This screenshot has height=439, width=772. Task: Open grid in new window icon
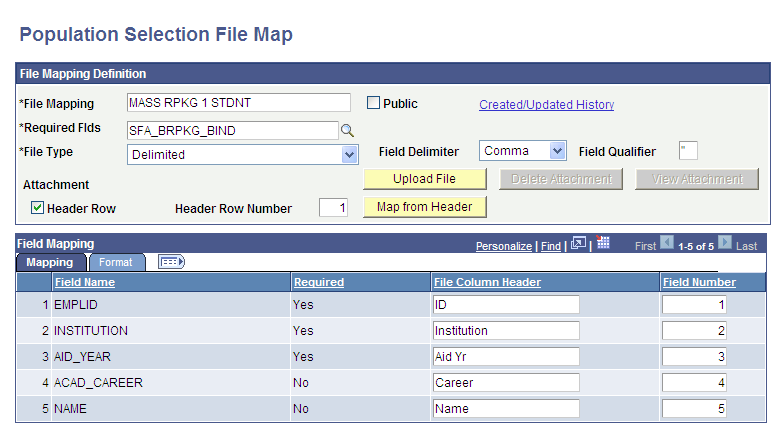(x=578, y=244)
